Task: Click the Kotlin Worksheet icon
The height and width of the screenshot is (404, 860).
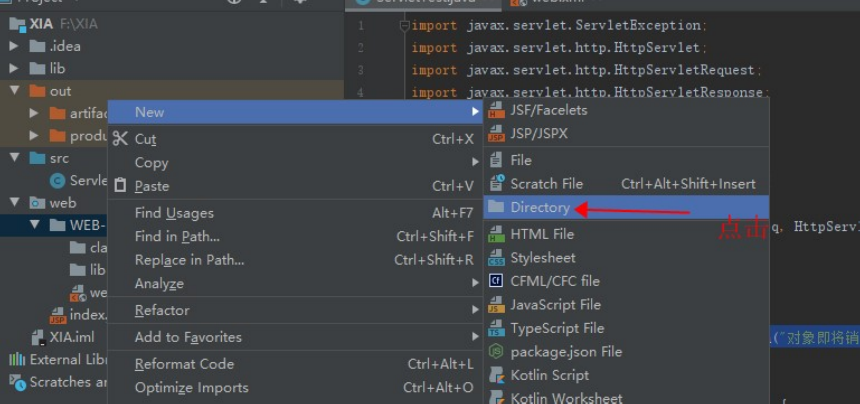Action: click(496, 398)
